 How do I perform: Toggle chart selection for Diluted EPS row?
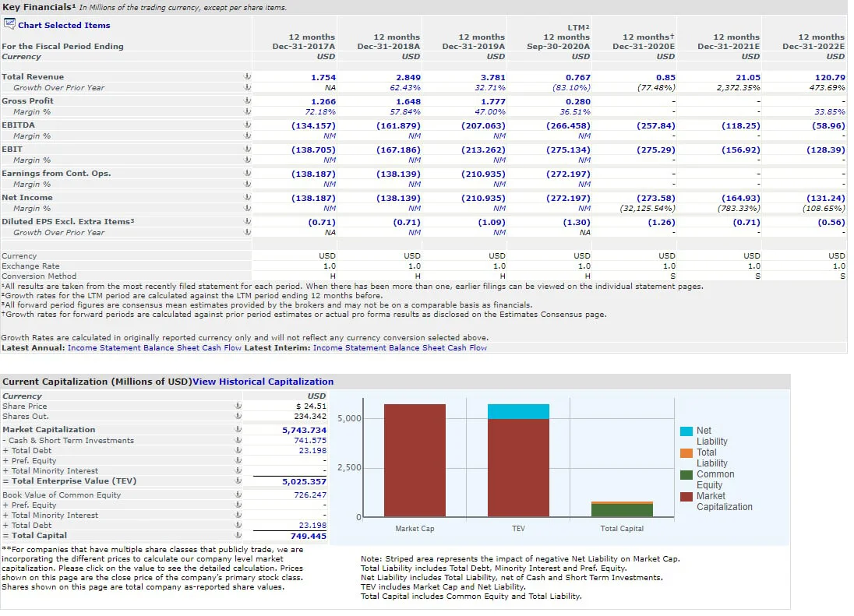coord(247,221)
